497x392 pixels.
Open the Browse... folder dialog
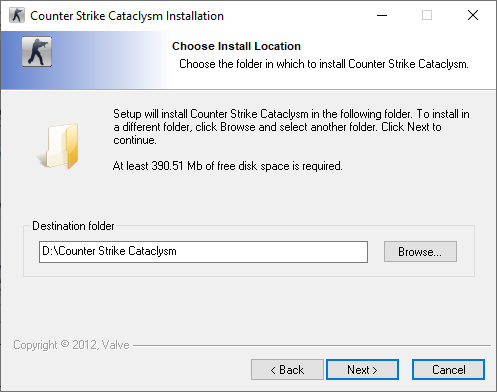point(420,252)
